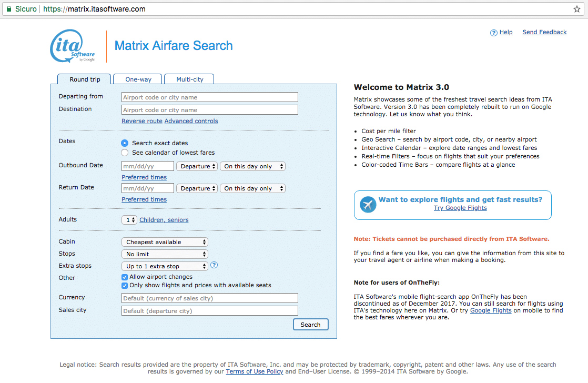Focus the Departing from input field
Viewport: 588px width, 383px height.
click(210, 97)
